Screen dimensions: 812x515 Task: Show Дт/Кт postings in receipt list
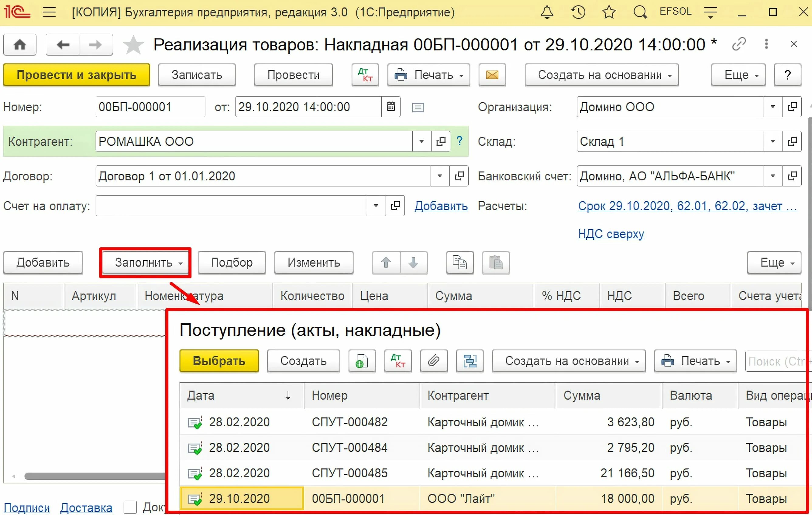pos(398,361)
